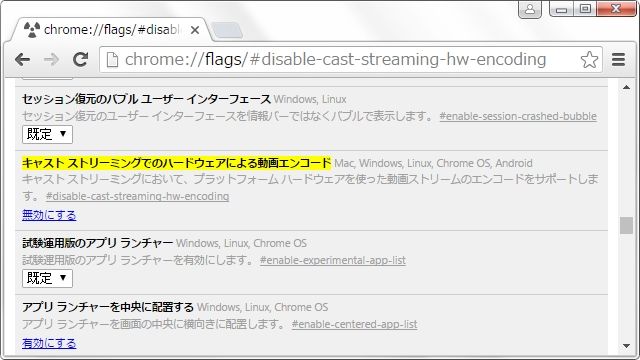Click the scrollbar down arrow
Viewport: 640px width, 360px height.
click(x=626, y=346)
